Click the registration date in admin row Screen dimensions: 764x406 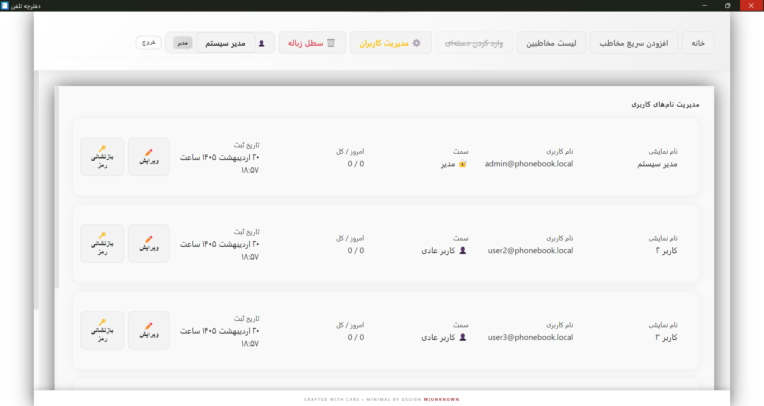pos(220,164)
